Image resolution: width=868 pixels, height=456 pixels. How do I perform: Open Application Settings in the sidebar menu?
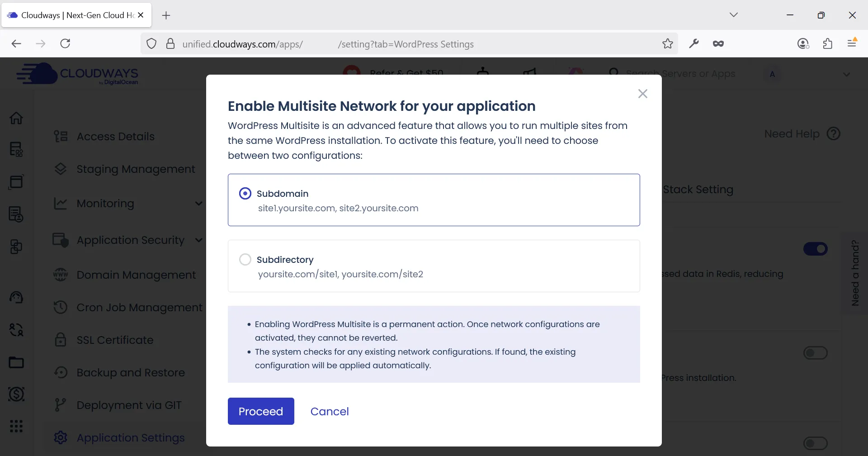point(130,437)
